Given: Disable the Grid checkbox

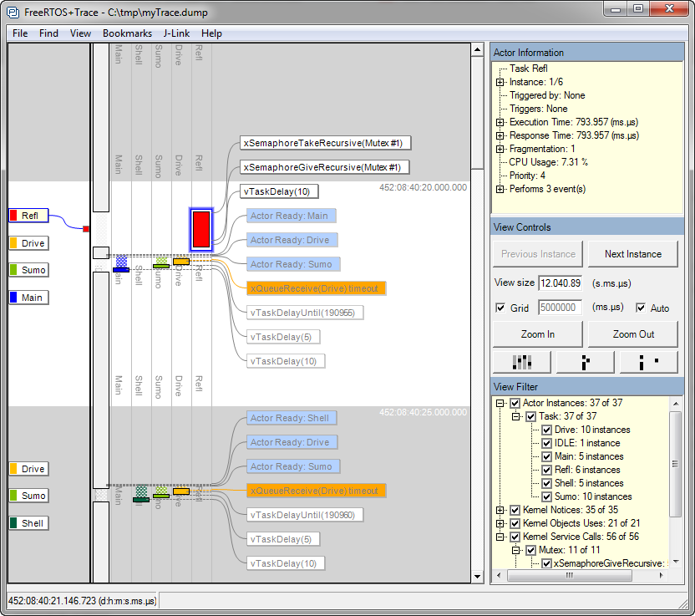Looking at the screenshot, I should point(500,308).
